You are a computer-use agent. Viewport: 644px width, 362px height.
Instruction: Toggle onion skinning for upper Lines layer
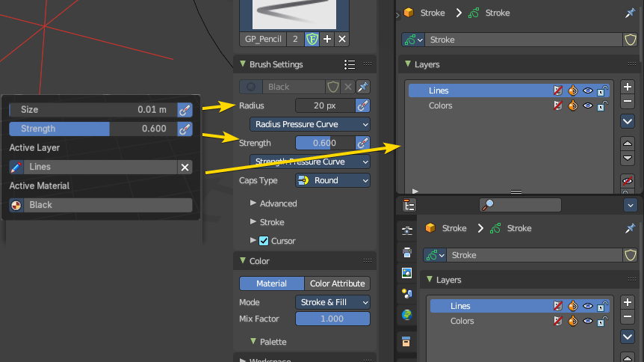[x=572, y=90]
